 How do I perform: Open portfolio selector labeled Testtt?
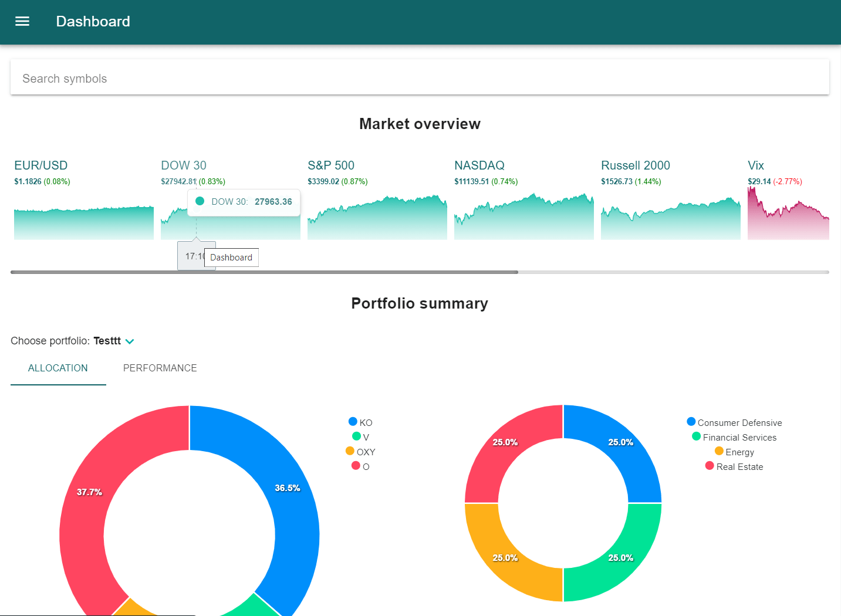[107, 341]
